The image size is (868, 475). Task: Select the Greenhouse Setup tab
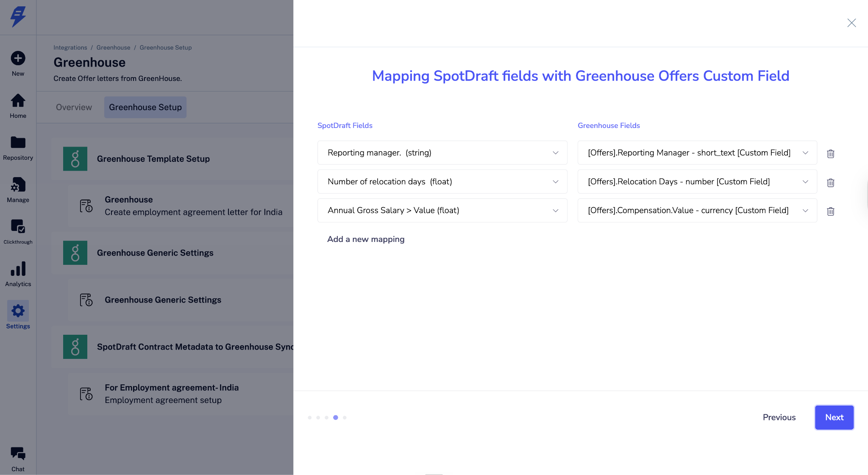coord(145,107)
